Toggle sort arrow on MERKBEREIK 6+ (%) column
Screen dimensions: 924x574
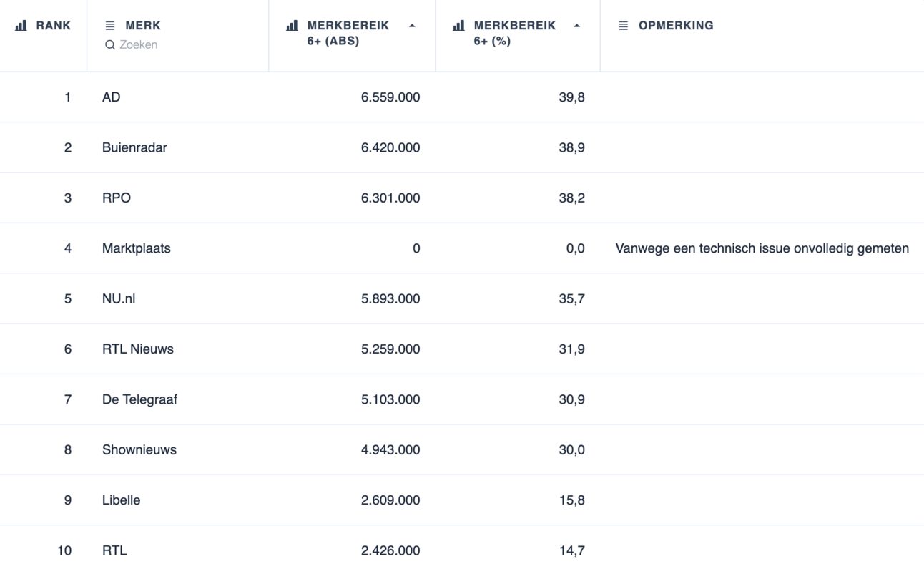(577, 26)
